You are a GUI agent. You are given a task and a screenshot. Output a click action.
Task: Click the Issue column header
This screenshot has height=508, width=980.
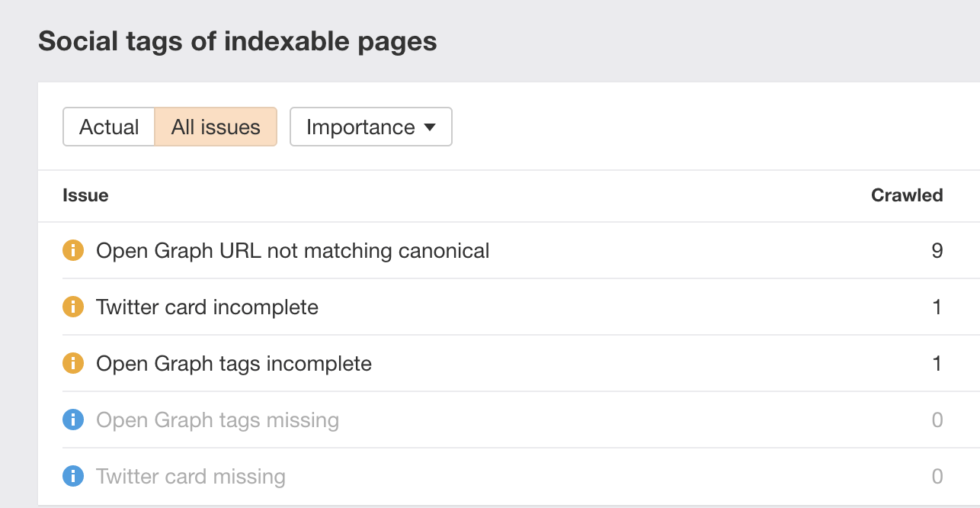[85, 195]
